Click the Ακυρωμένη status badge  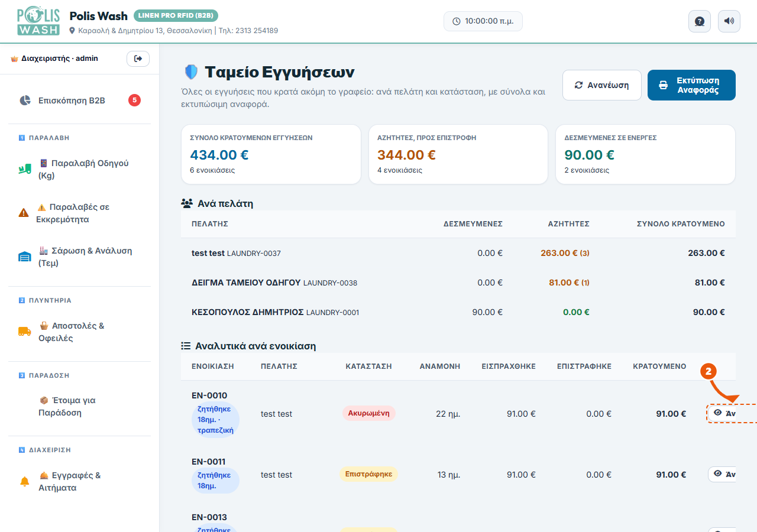click(x=369, y=413)
